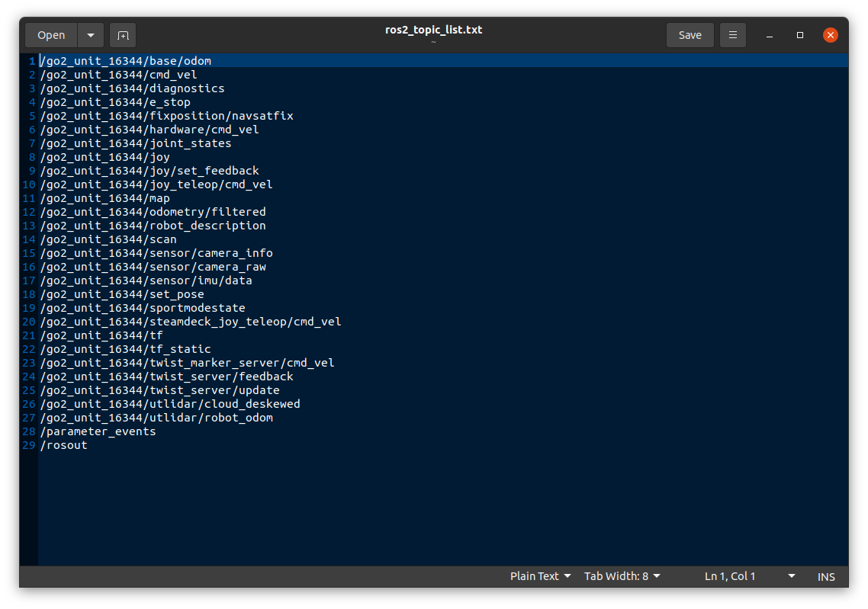Place cursor in /go2_unit_16344/e_stop

pos(115,102)
